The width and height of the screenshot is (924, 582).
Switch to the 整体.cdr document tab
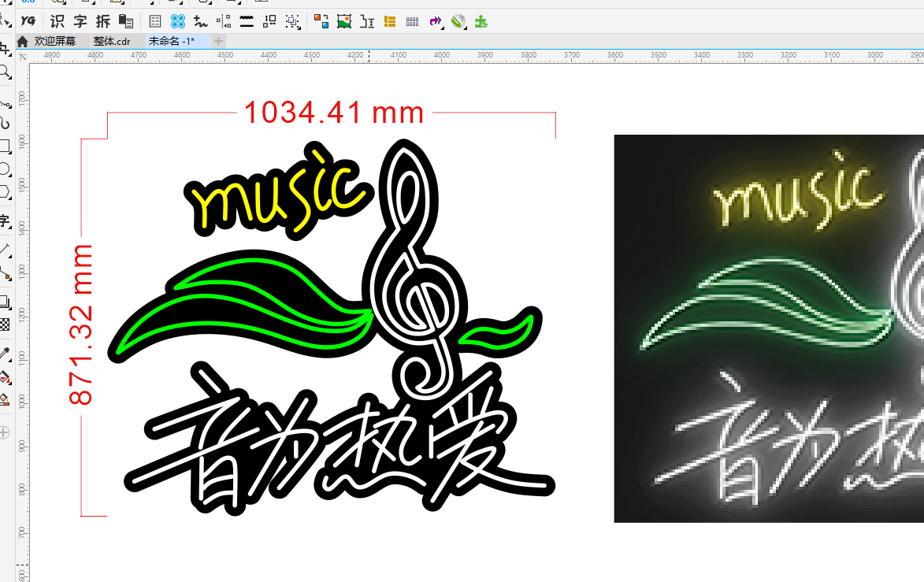click(x=112, y=41)
